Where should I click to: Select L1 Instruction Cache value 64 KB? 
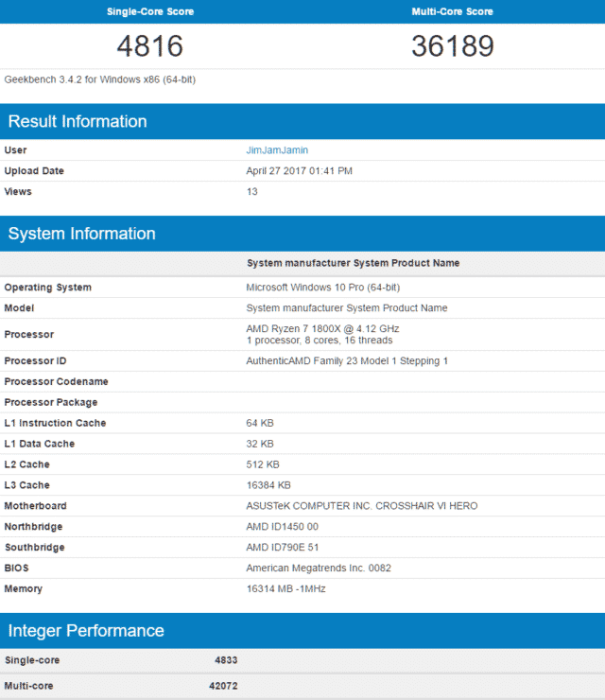(260, 423)
